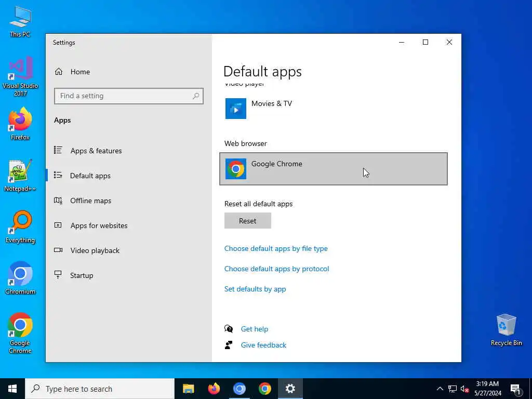The width and height of the screenshot is (532, 399).
Task: Select the Notepad++ desktop shortcut
Action: coord(20,176)
